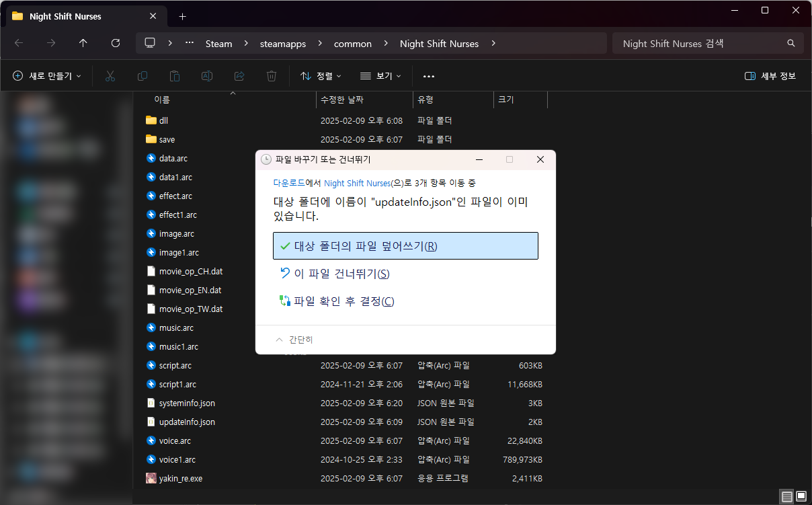
Task: Select the script1.arc file name
Action: [x=177, y=384]
